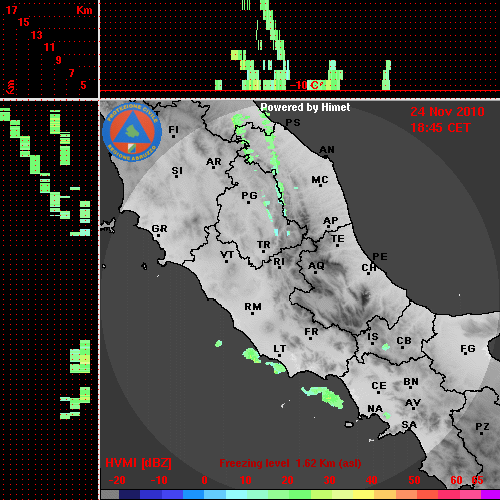
Task: Select the '20' value on dBZ scale
Action: 287,480
